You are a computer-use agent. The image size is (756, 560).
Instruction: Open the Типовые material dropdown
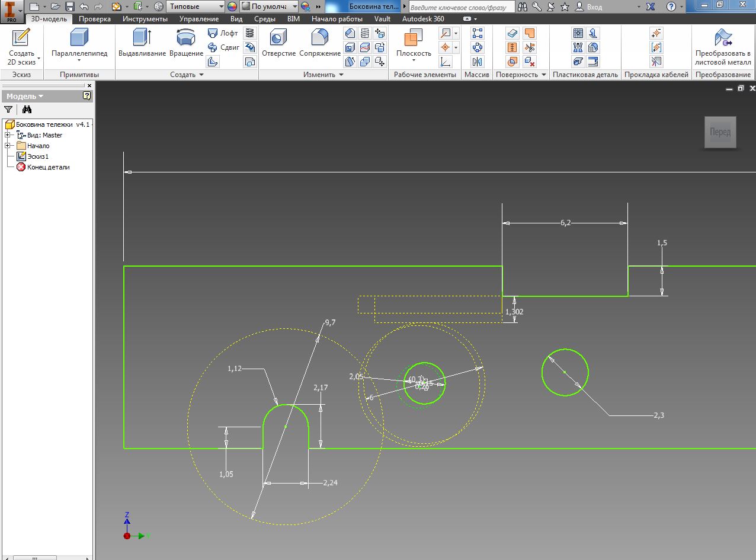click(221, 7)
